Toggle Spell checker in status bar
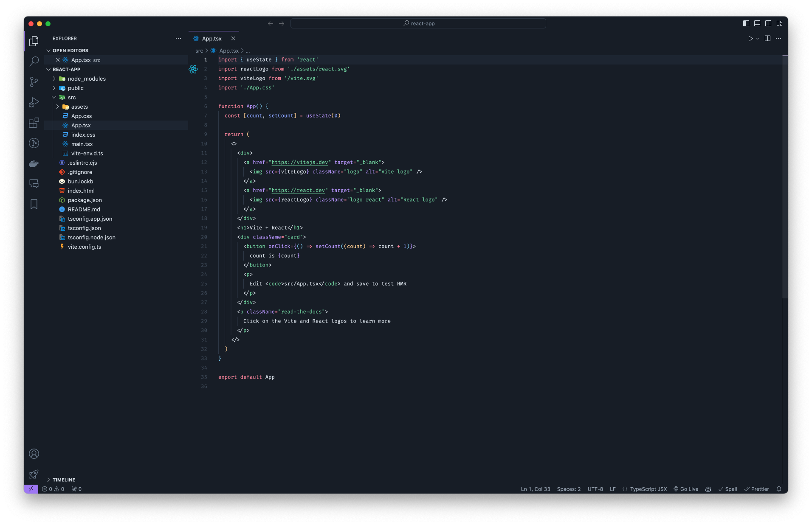 pos(727,489)
